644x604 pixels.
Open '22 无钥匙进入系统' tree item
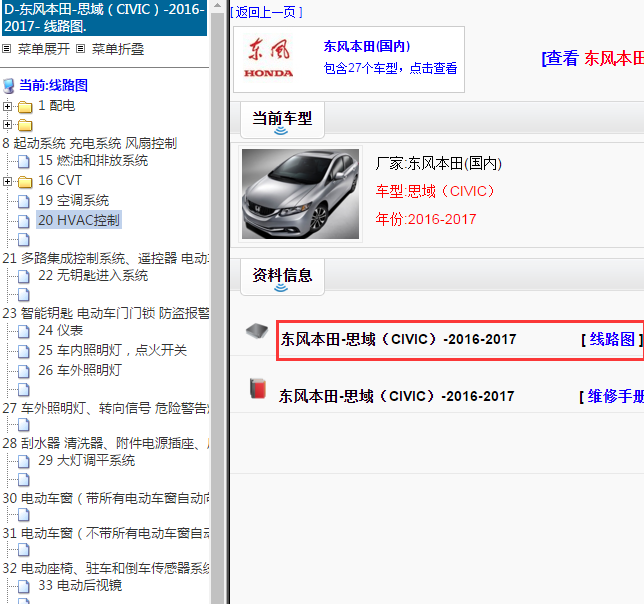tap(93, 276)
